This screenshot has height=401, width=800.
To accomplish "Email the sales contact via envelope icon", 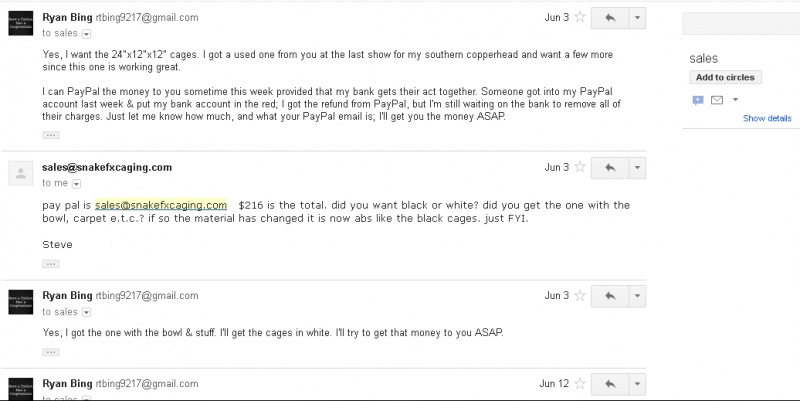I will pos(717,100).
